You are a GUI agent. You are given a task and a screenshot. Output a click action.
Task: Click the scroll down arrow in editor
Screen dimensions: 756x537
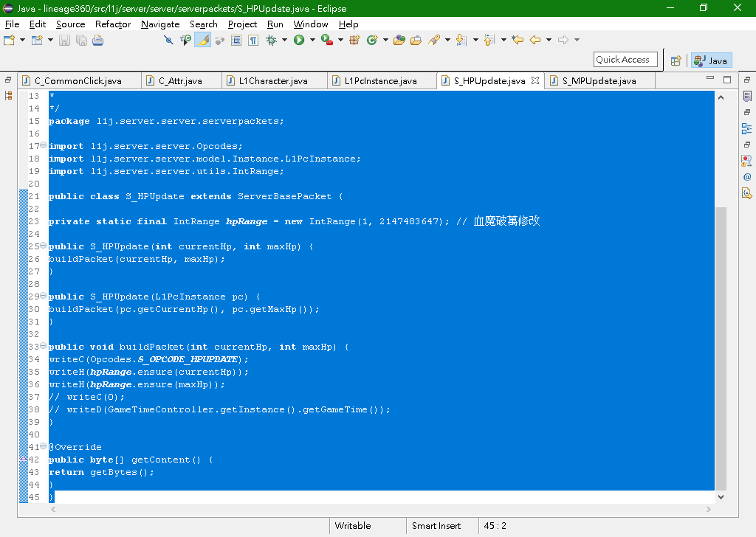[721, 497]
